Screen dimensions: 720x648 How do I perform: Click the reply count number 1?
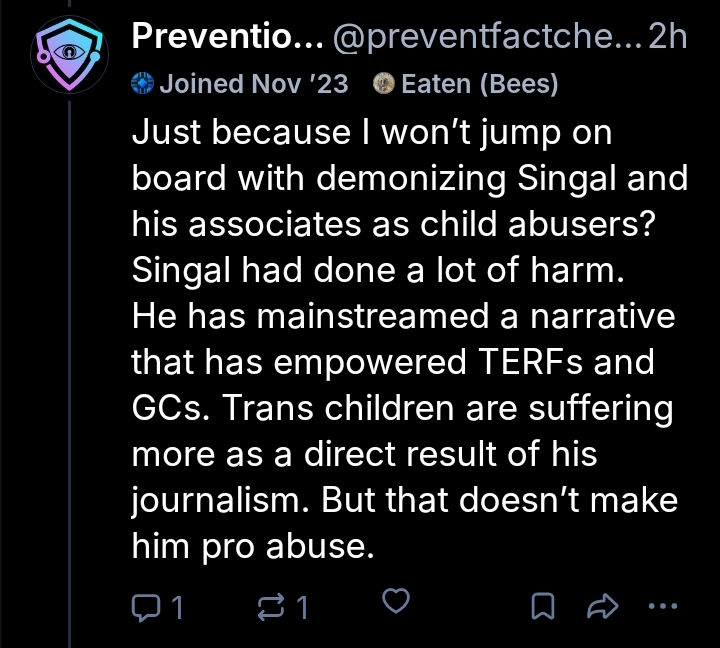(177, 605)
